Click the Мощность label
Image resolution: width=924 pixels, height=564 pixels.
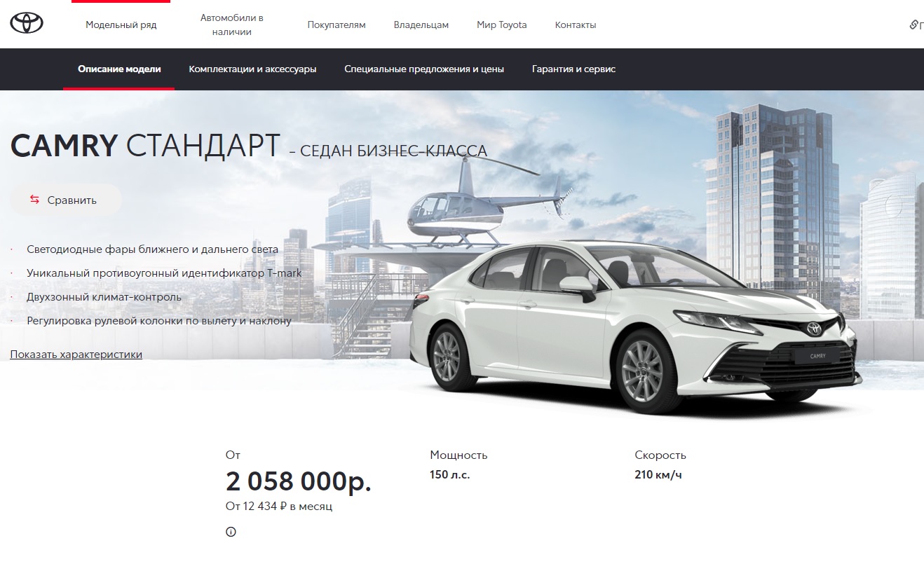(x=458, y=455)
